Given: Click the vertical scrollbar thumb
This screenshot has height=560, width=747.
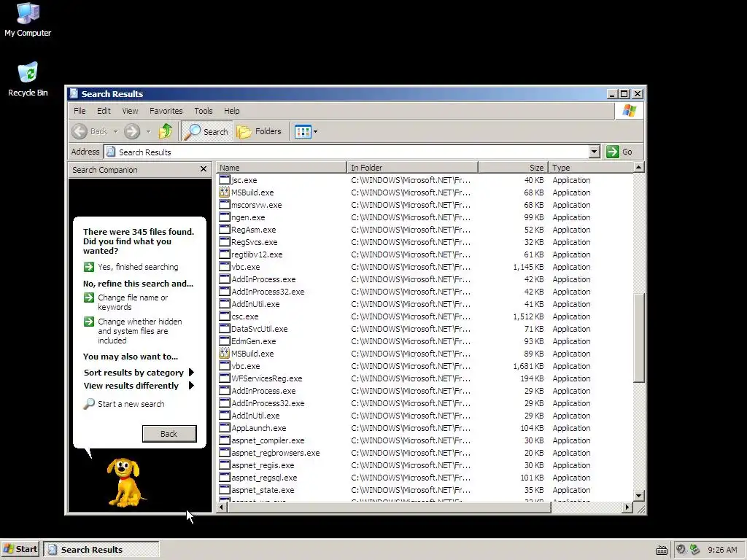Looking at the screenshot, I should click(x=639, y=337).
